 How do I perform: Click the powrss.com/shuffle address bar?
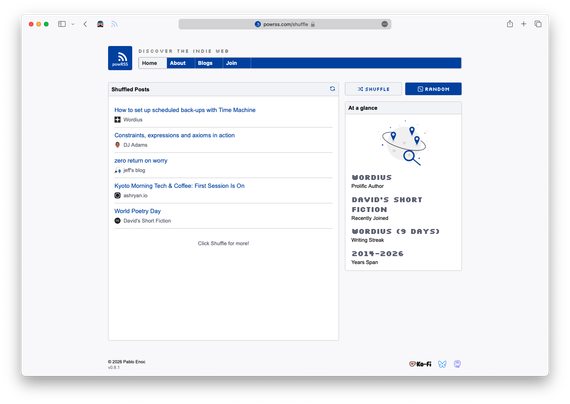coord(285,24)
